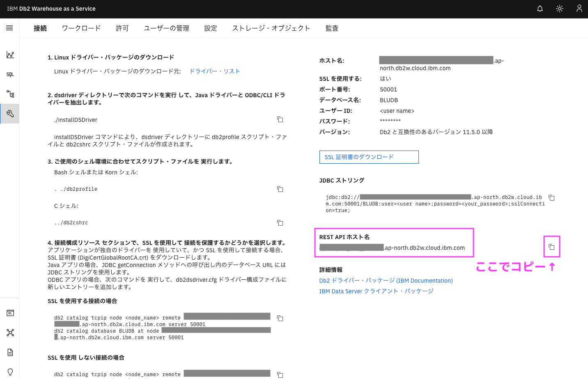Open the notifications bell icon

(x=540, y=9)
